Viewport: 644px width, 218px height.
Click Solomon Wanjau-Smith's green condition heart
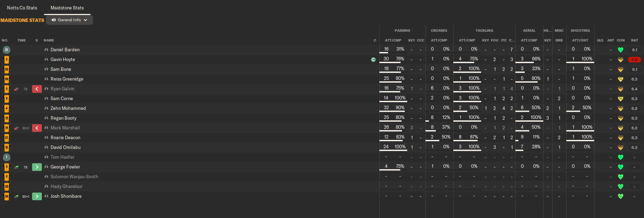tap(620, 177)
